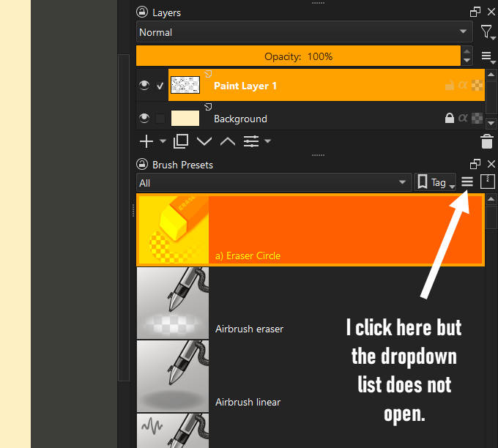Open layer properties sliders icon
This screenshot has width=498, height=448.
250,141
